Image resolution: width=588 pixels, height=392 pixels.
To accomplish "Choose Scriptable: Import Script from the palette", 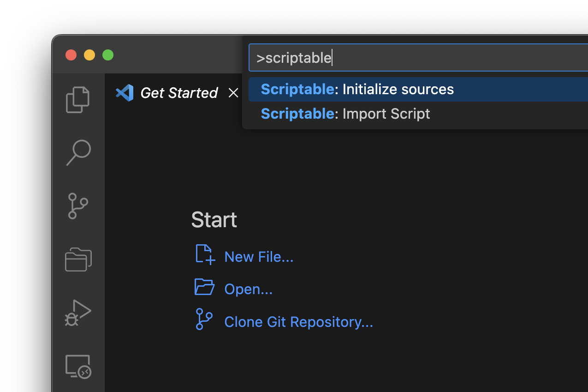I will tap(345, 114).
